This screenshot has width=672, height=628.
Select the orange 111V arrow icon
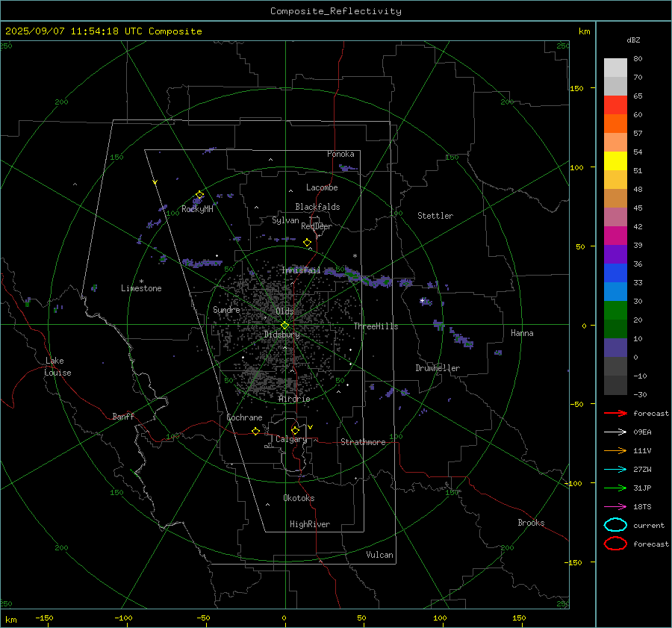point(615,450)
